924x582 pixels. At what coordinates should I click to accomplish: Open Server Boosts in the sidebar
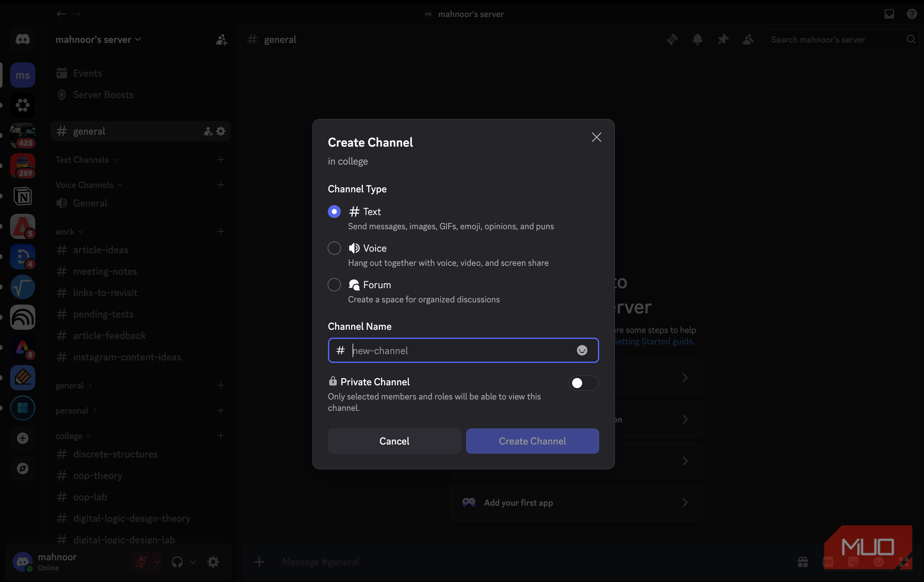coord(140,95)
